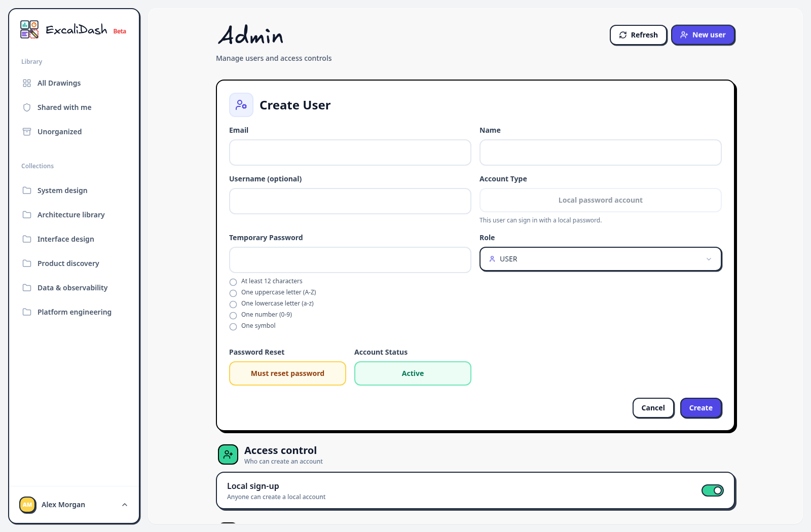Click the Create button
Image resolution: width=811 pixels, height=532 pixels.
(x=701, y=408)
